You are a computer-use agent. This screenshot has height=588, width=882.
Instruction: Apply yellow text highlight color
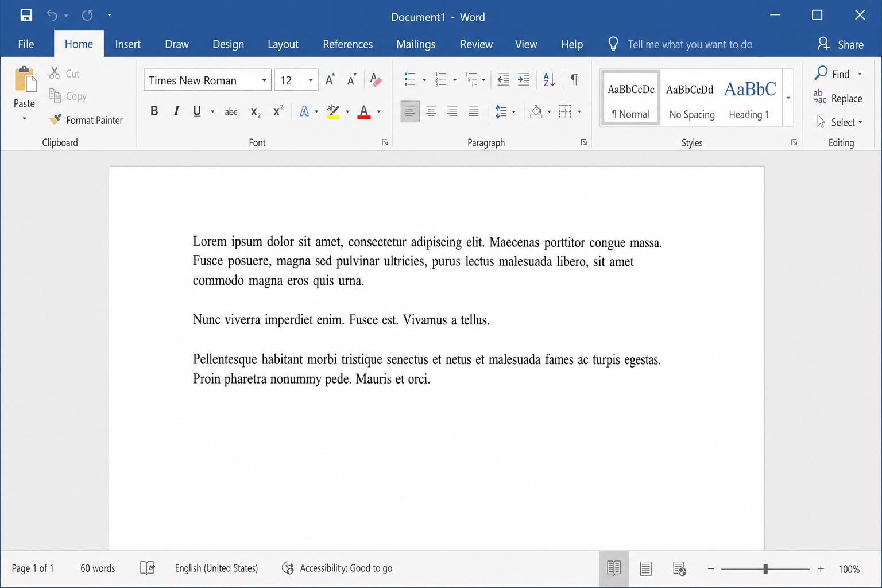333,111
